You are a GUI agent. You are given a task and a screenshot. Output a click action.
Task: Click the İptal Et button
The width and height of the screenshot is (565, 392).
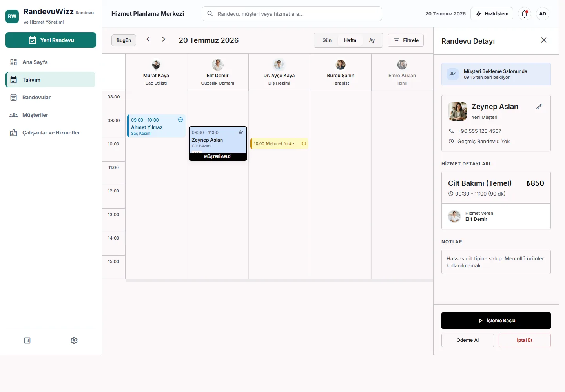tap(525, 340)
